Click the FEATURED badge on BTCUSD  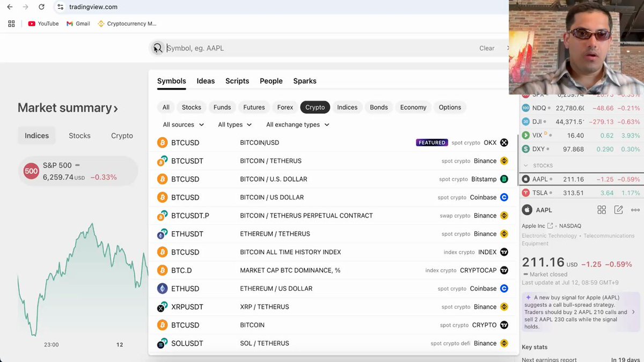pyautogui.click(x=432, y=143)
